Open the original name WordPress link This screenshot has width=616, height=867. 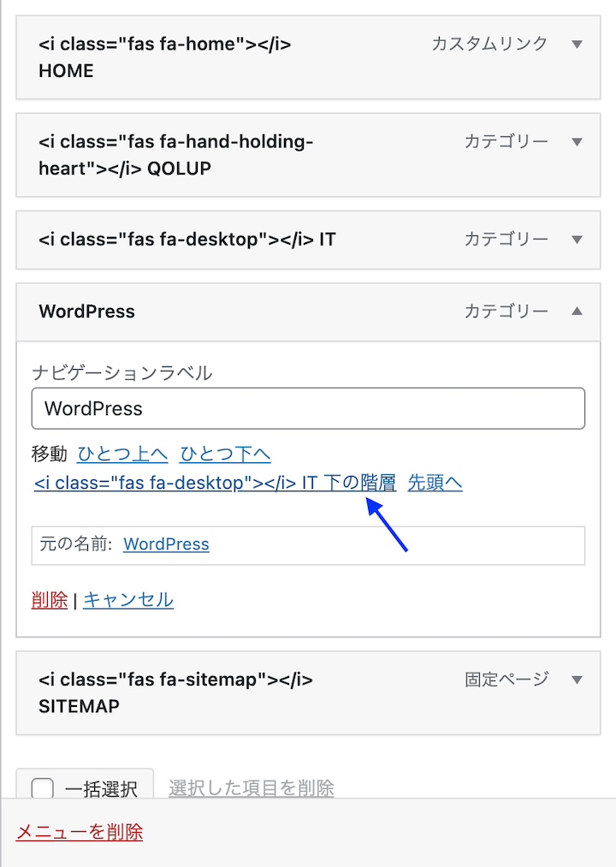point(166,544)
